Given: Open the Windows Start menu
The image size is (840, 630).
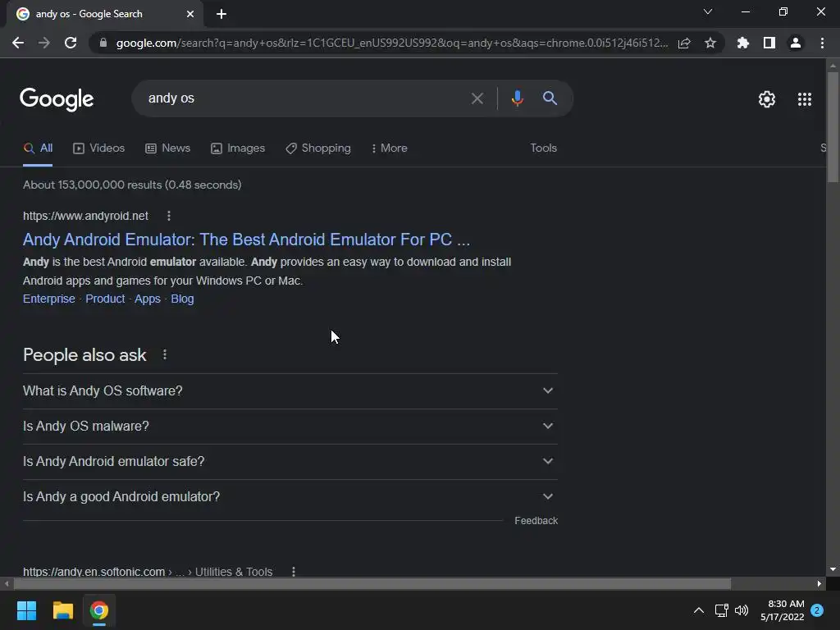Looking at the screenshot, I should click(x=26, y=610).
